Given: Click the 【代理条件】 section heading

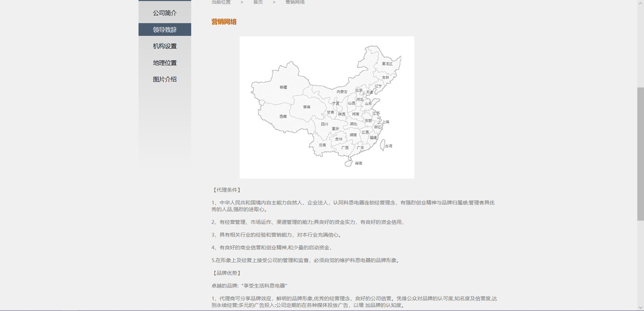Looking at the screenshot, I should pyautogui.click(x=227, y=190).
